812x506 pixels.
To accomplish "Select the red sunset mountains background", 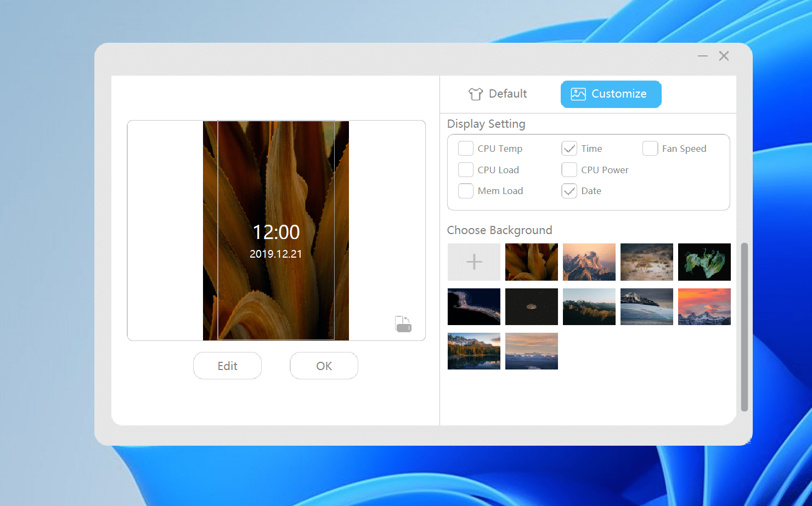I will (x=704, y=306).
